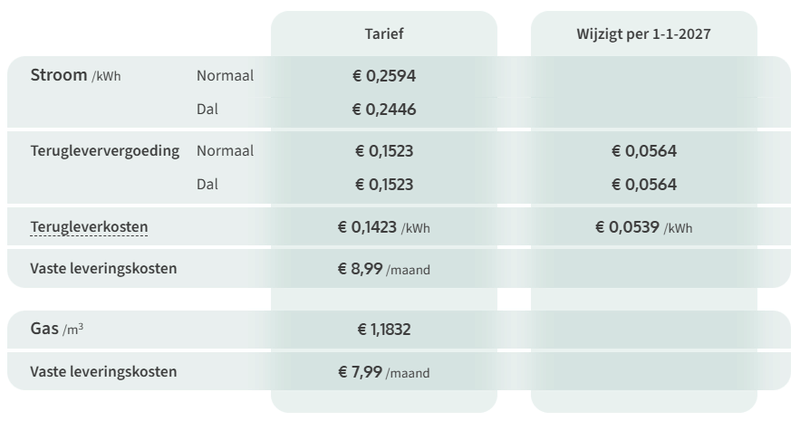This screenshot has height=421, width=800.
Task: Select 2027 Terugleververgoeding Dal value € 0,0564
Action: [644, 184]
